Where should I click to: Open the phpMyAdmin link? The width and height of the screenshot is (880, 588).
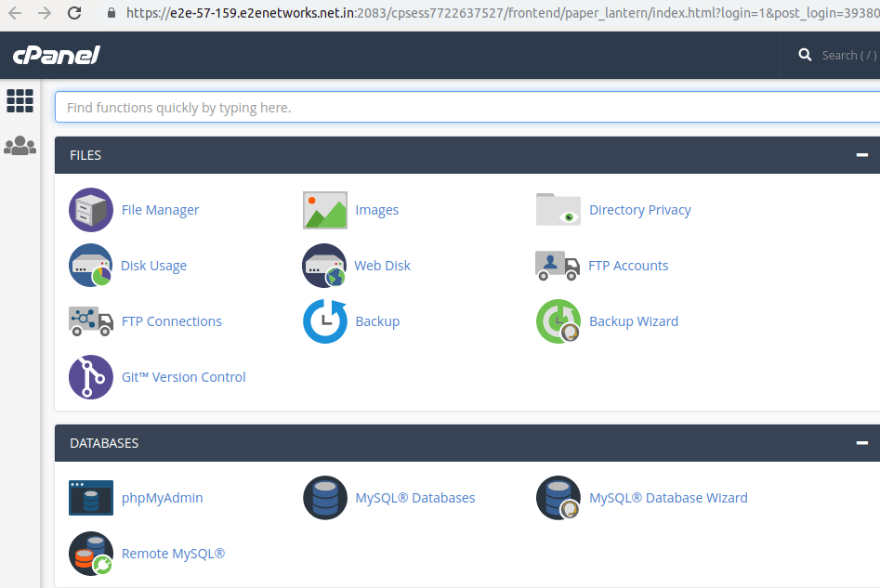point(163,498)
